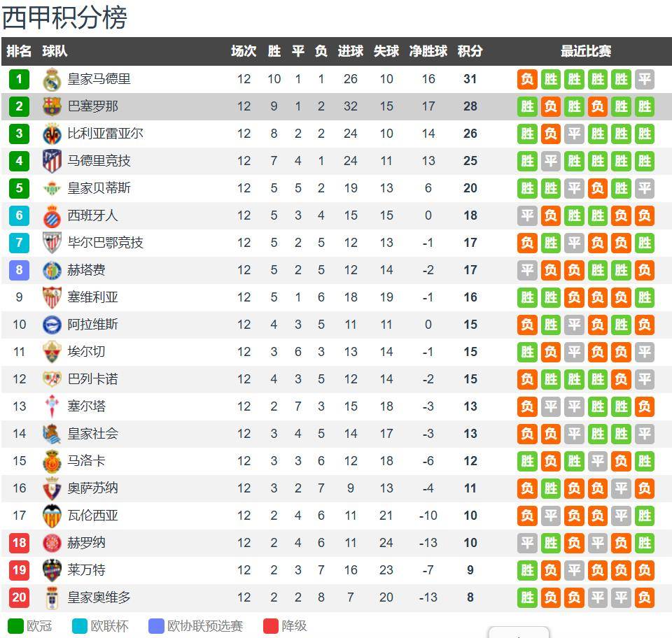Select the 球队 column header

point(55,51)
